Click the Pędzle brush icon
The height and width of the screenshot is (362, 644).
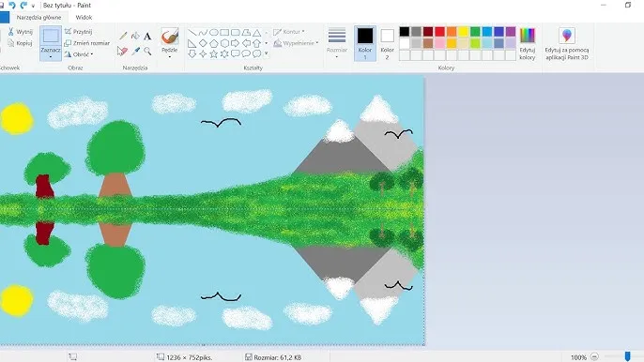(x=170, y=37)
